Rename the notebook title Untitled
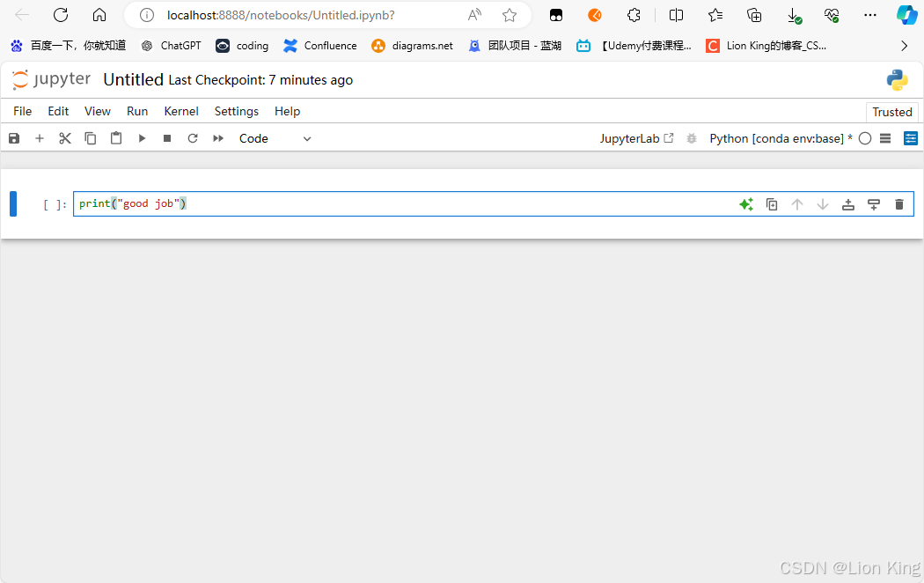924x583 pixels. (133, 79)
